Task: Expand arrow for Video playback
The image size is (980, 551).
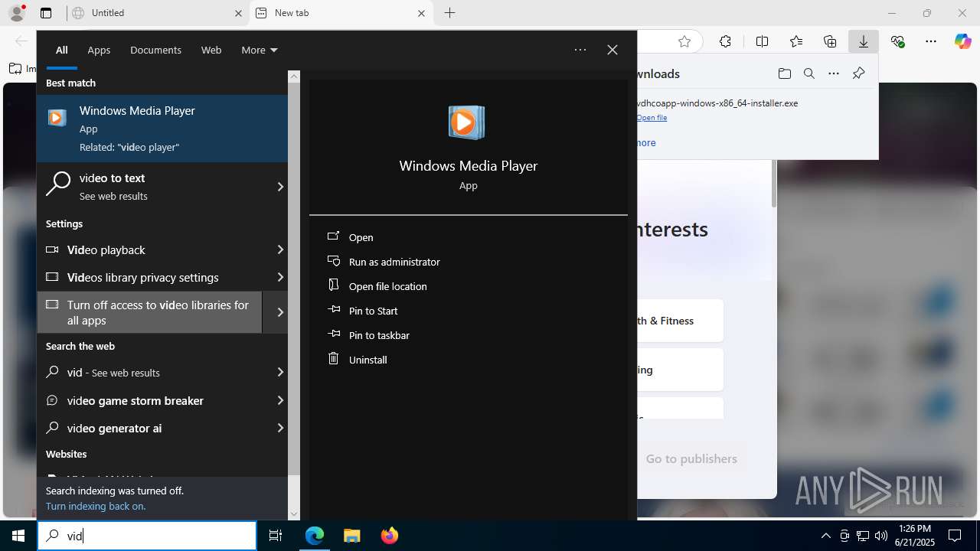Action: tap(280, 249)
